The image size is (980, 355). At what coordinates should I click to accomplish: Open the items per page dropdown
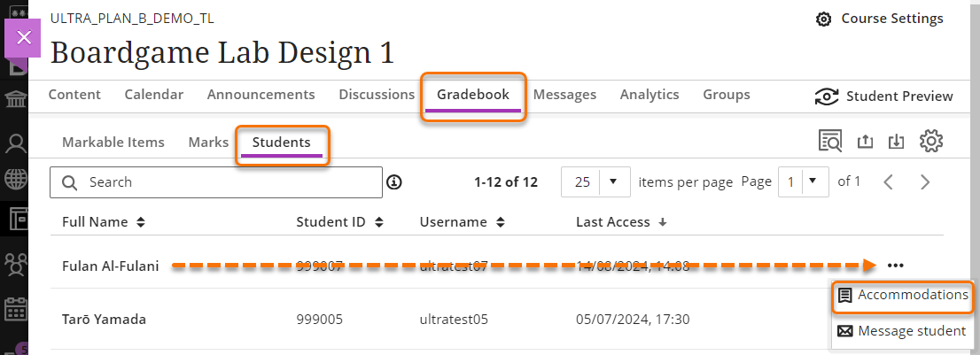point(595,182)
